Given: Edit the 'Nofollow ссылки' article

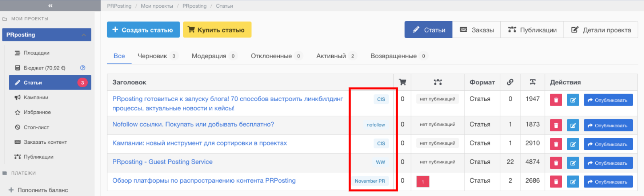Looking at the screenshot, I should 573,125.
